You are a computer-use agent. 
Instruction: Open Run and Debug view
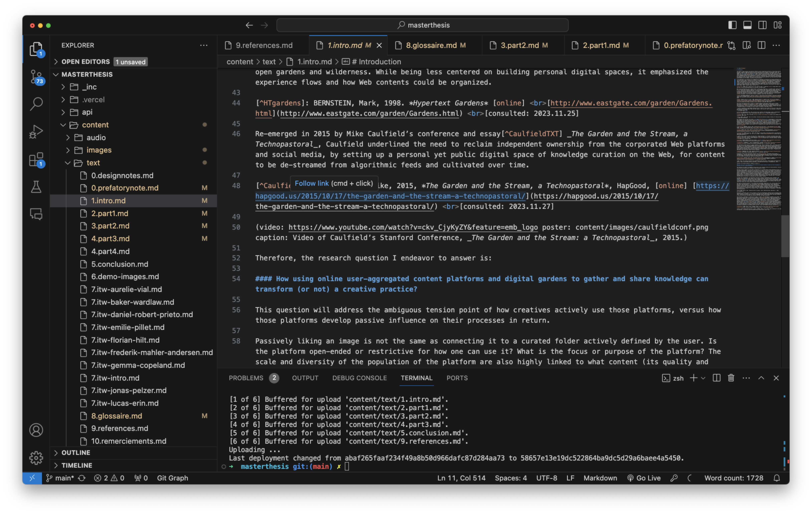(36, 131)
